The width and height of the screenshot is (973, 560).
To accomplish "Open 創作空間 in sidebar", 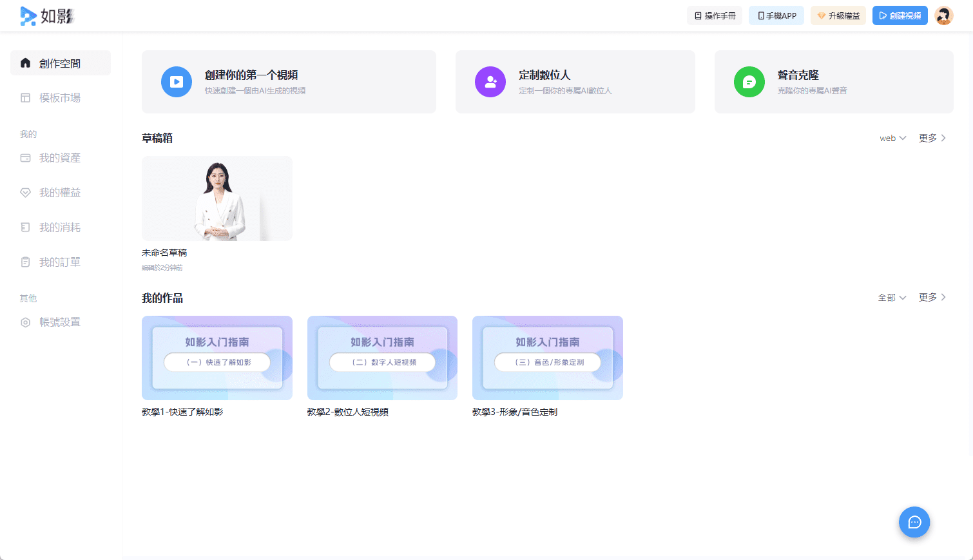I will tap(61, 63).
